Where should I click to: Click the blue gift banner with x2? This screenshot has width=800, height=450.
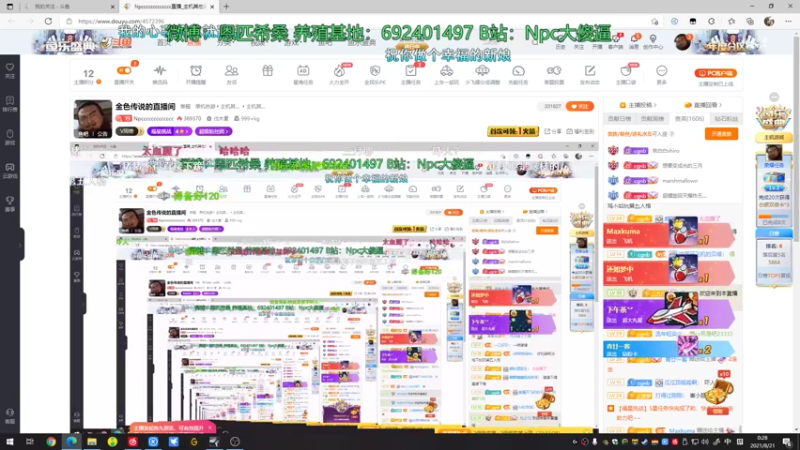click(x=669, y=349)
